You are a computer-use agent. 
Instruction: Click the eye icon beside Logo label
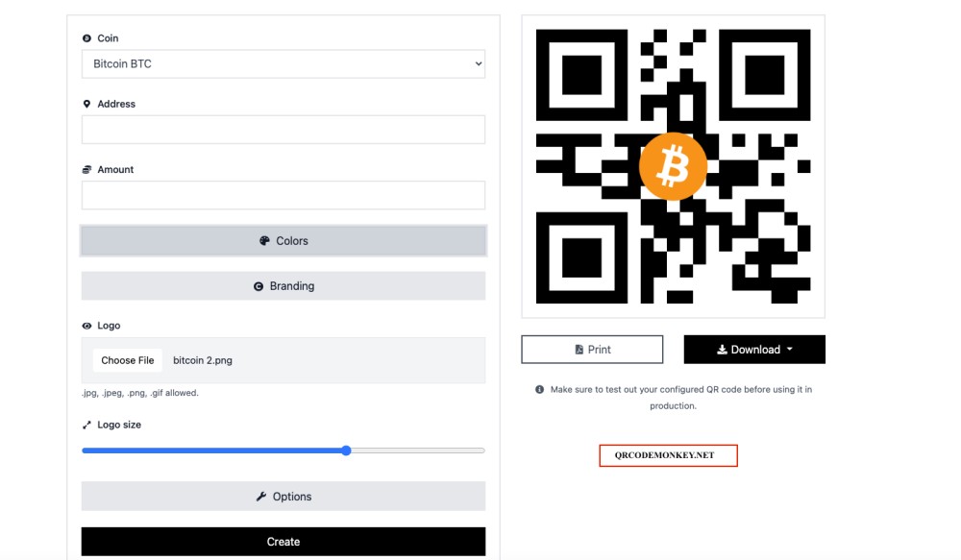(x=86, y=326)
